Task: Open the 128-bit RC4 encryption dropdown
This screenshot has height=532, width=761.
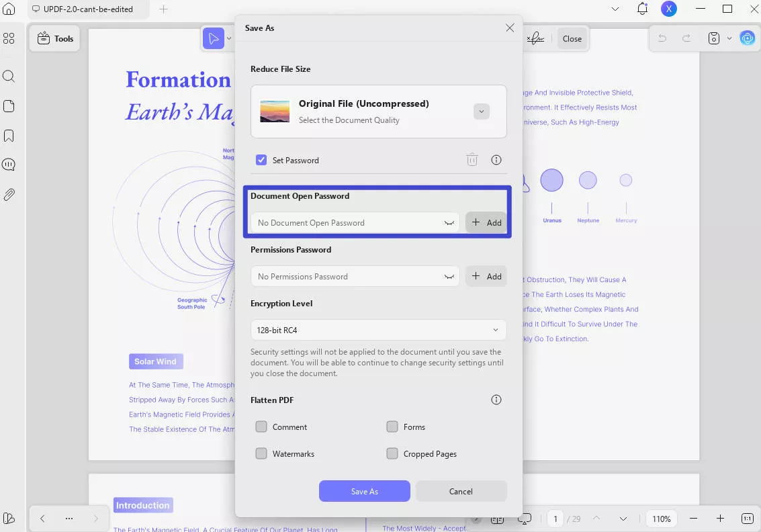Action: (x=378, y=330)
